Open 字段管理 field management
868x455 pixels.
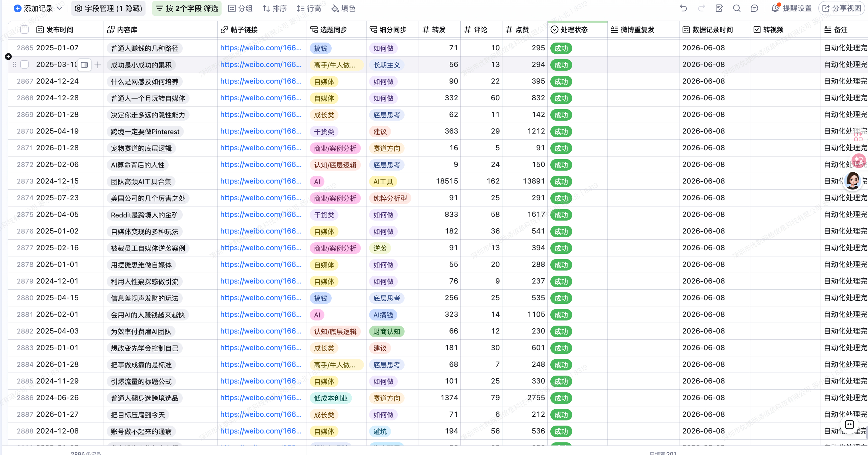pos(108,8)
